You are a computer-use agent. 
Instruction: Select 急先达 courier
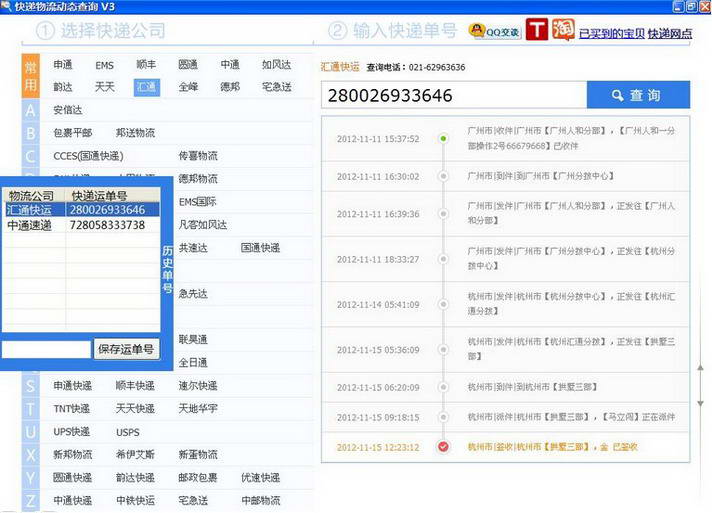tap(193, 294)
